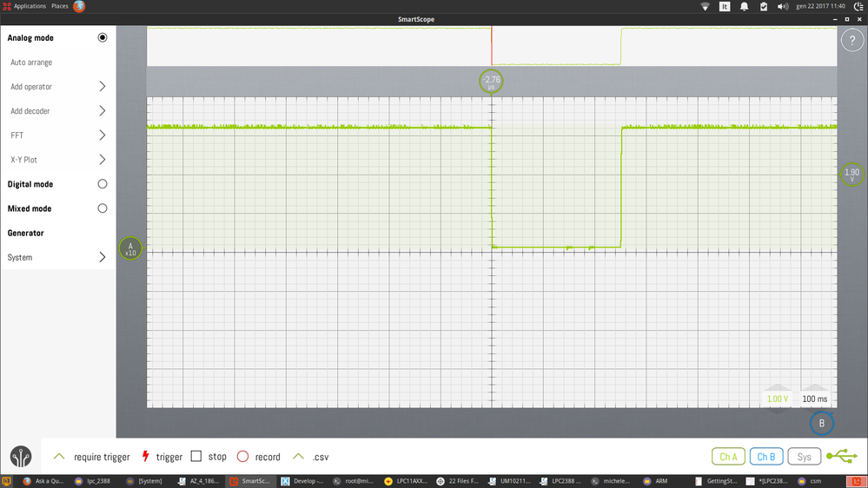
Task: Toggle the Sys button
Action: pyautogui.click(x=805, y=457)
